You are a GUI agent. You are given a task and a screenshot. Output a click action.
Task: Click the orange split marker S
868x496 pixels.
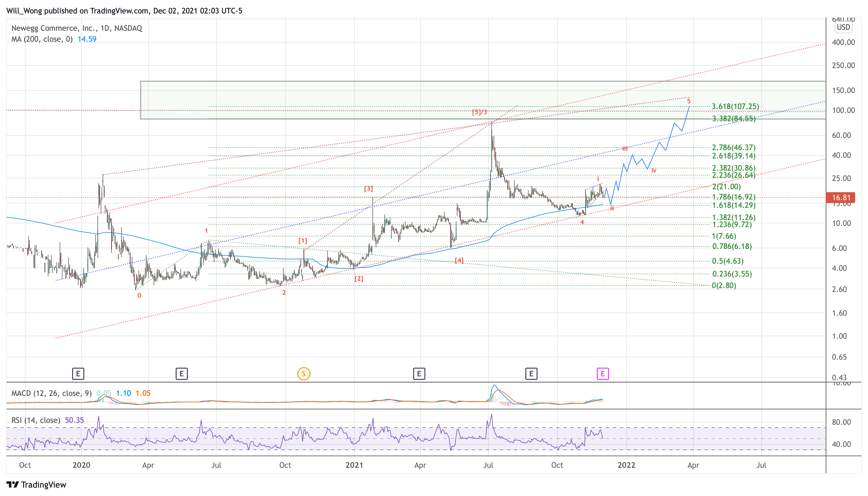pos(304,374)
